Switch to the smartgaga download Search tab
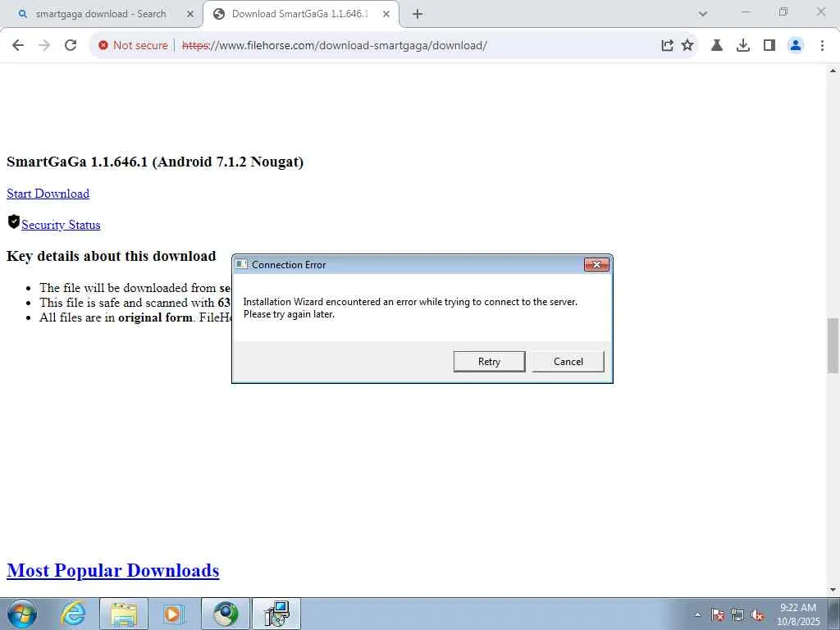 (101, 15)
